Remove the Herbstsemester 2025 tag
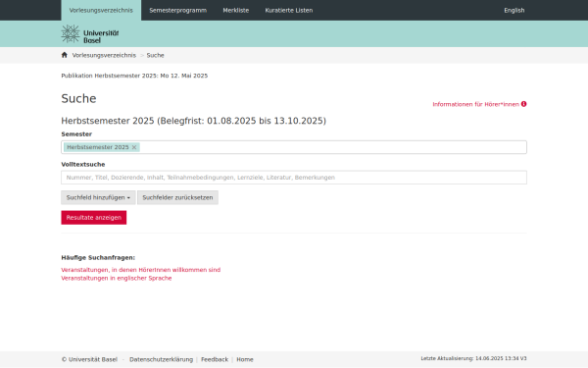Image resolution: width=588 pixels, height=368 pixels. [x=134, y=147]
